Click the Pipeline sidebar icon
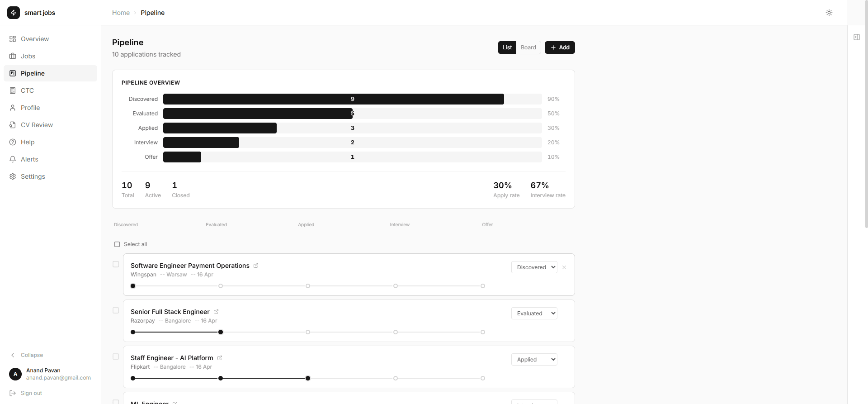This screenshot has height=404, width=868. coord(13,73)
